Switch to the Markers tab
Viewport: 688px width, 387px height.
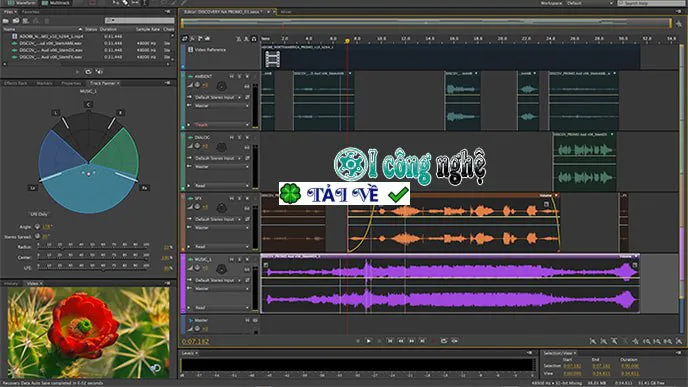[44, 83]
